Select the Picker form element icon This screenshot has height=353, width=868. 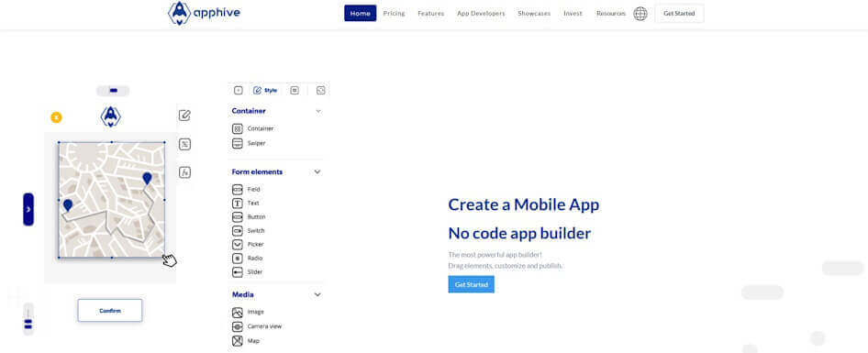238,245
